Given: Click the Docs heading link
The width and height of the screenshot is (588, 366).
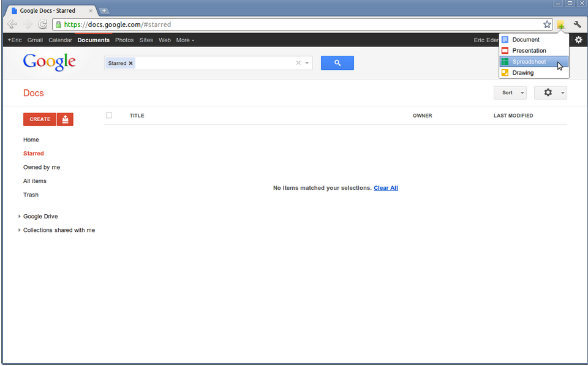Looking at the screenshot, I should pyautogui.click(x=33, y=93).
